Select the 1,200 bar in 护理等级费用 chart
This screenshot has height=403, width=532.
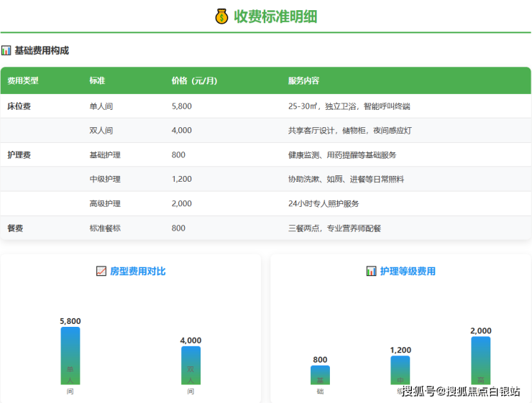pos(400,369)
